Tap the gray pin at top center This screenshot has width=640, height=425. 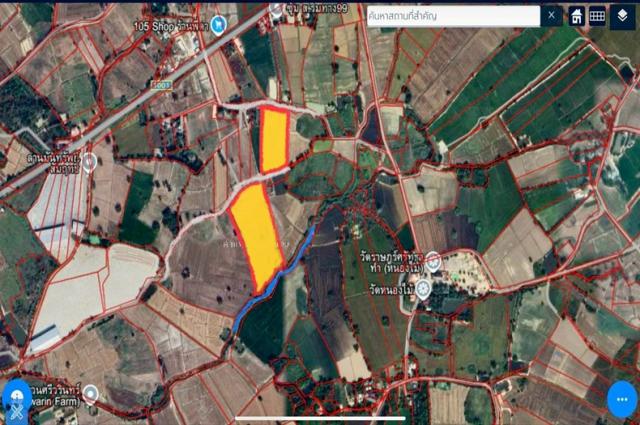(x=277, y=9)
